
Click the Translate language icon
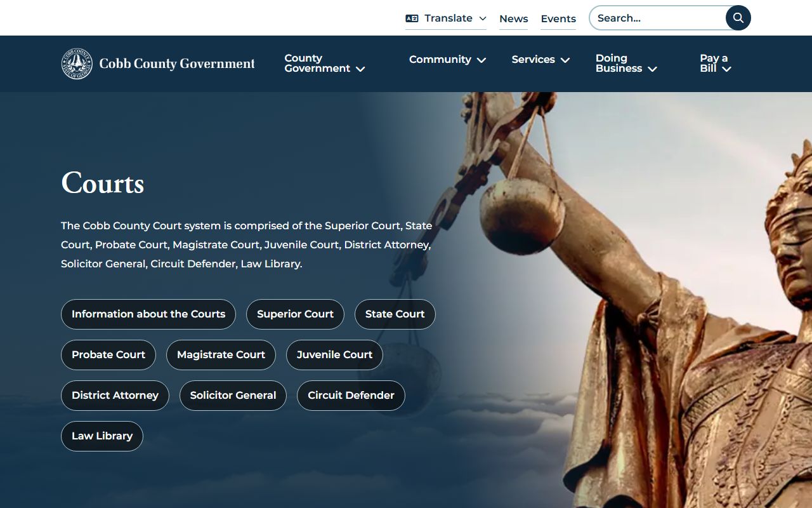click(412, 18)
